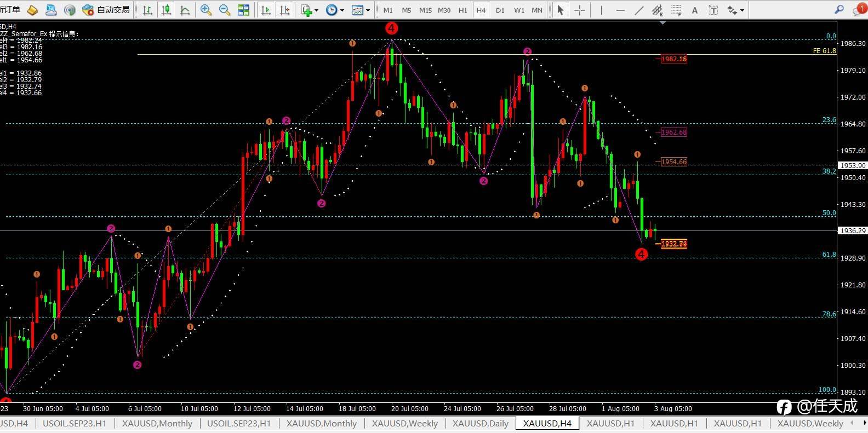Select the D1 timeframe

(x=500, y=10)
